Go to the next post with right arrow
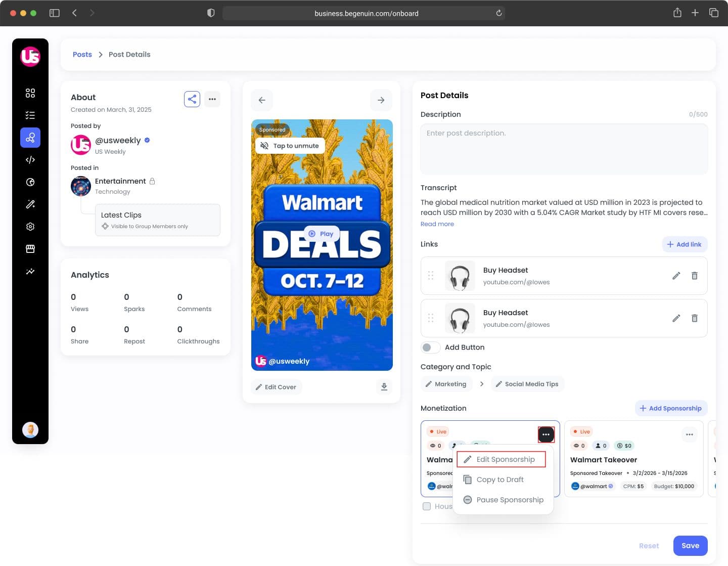728x566 pixels. [x=381, y=100]
